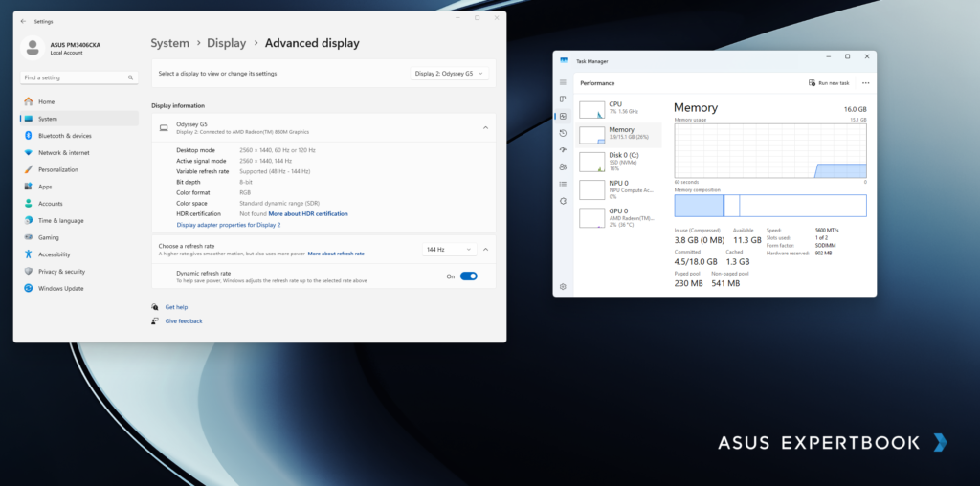This screenshot has width=980, height=486.
Task: Click Run new task in Task Manager
Action: coord(829,83)
